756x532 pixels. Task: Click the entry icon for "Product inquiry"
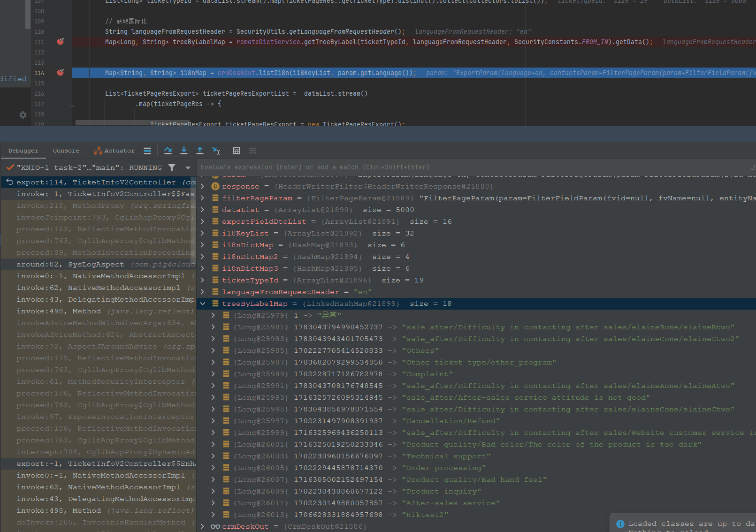point(226,491)
